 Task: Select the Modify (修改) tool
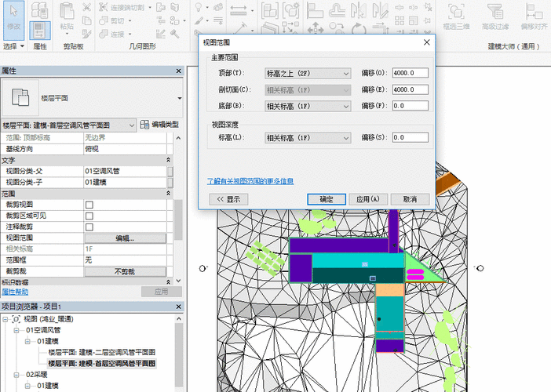click(x=13, y=20)
